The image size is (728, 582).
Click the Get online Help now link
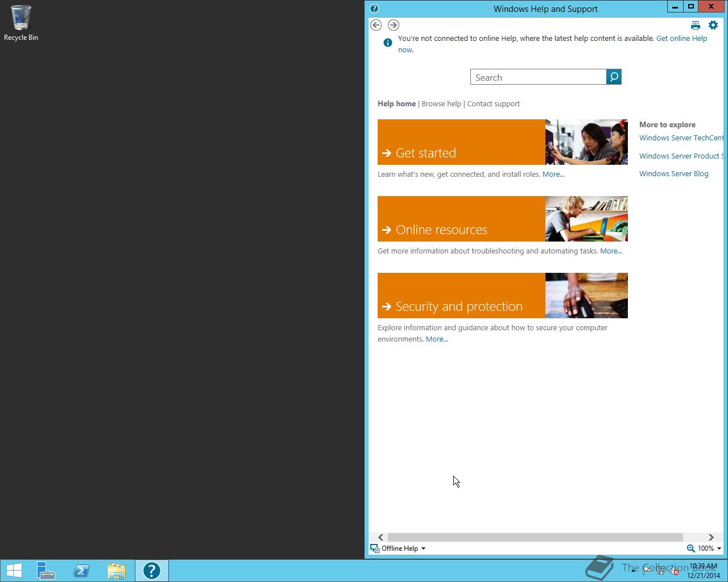pos(681,39)
